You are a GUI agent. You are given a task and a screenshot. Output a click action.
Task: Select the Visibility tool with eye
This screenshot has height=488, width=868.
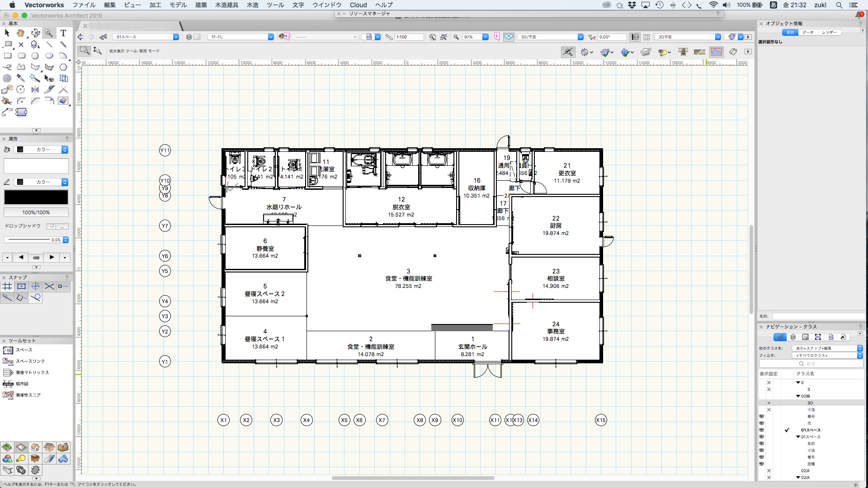[49, 78]
